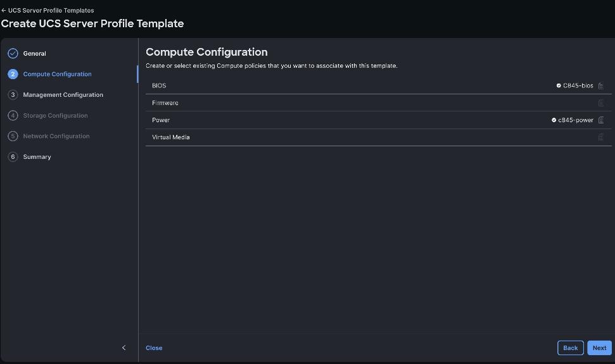Click the c845-power policy name
Image resolution: width=615 pixels, height=364 pixels.
tap(576, 120)
